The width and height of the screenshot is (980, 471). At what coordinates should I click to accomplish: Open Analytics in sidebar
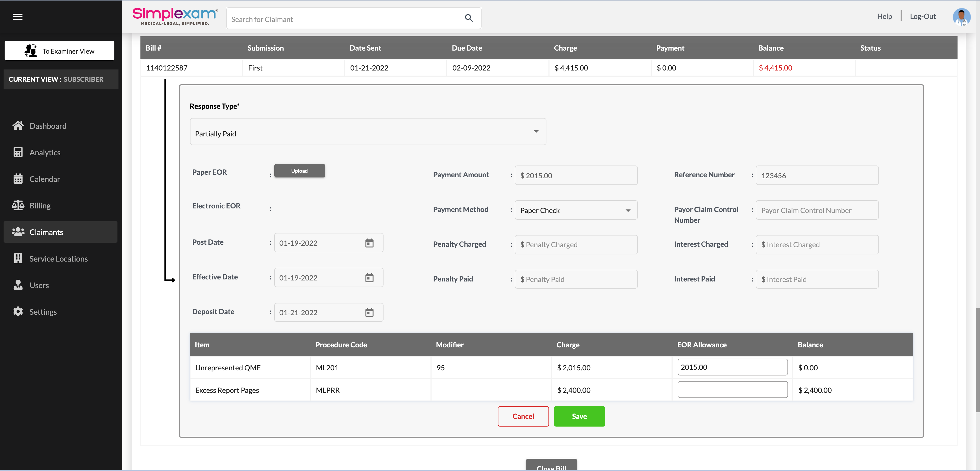(45, 152)
